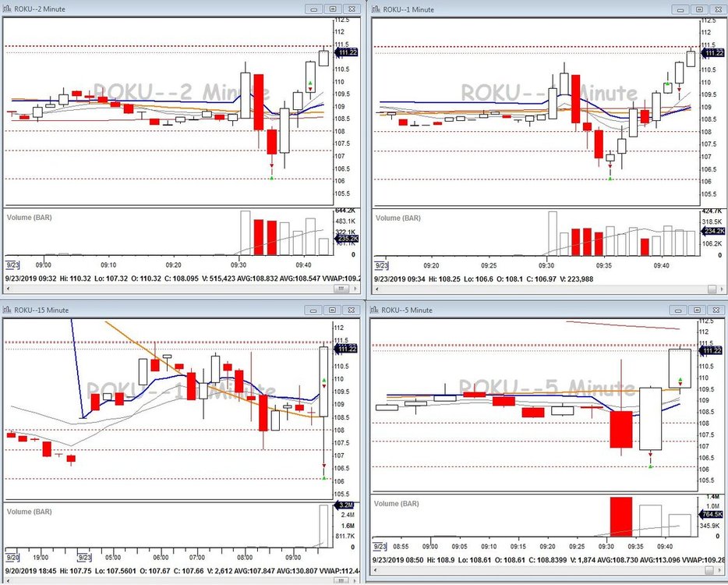Maximize the ROKU--2 Minute chart window
Image resolution: width=728 pixels, height=585 pixels.
pyautogui.click(x=334, y=9)
